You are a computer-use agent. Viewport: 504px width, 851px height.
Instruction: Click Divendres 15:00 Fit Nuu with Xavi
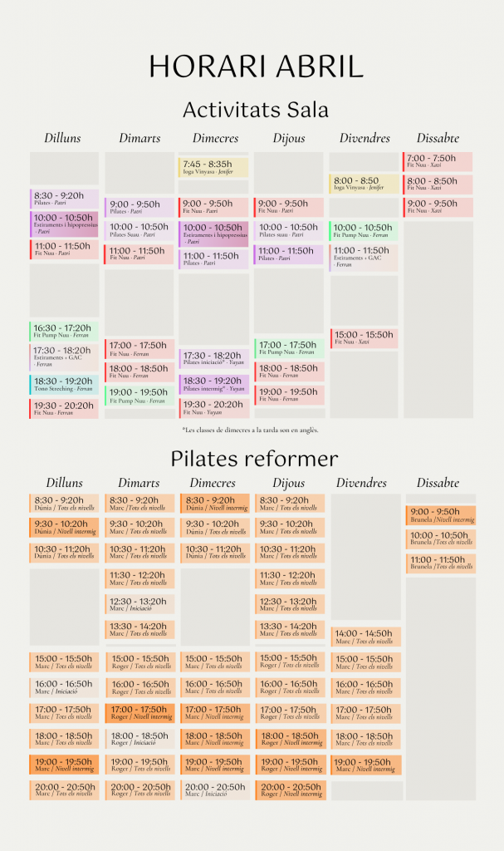tap(365, 338)
